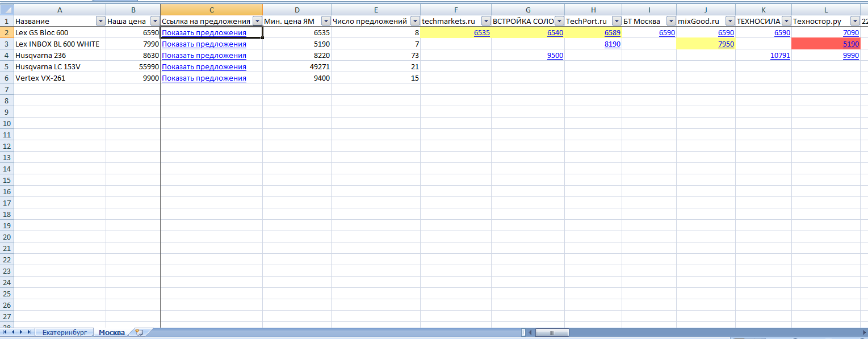868x339 pixels.
Task: Open mixGood.ru filter dropdown
Action: click(x=730, y=21)
